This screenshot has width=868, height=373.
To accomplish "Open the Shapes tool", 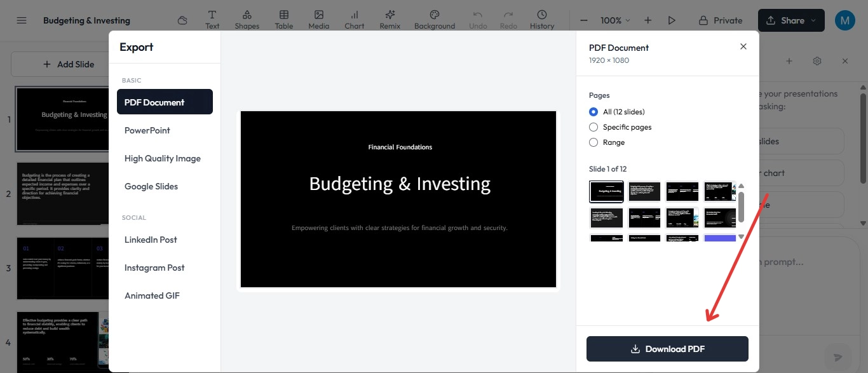I will coord(247,20).
